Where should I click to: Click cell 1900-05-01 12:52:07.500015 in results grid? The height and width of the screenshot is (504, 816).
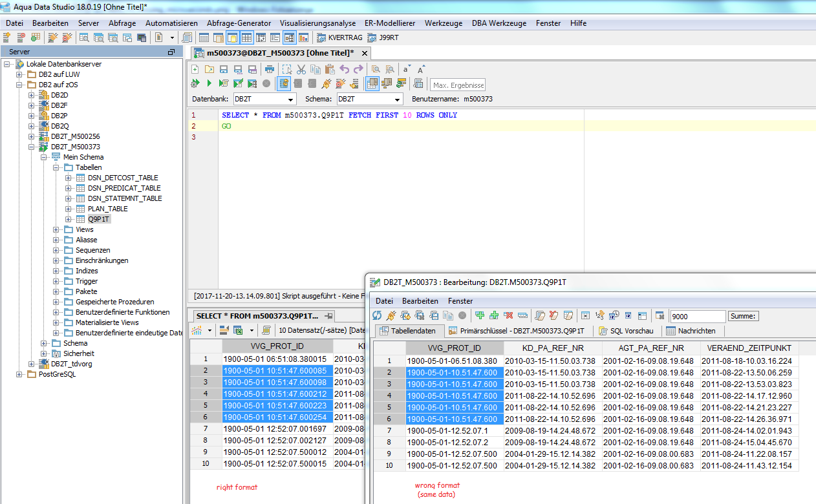tap(277, 464)
